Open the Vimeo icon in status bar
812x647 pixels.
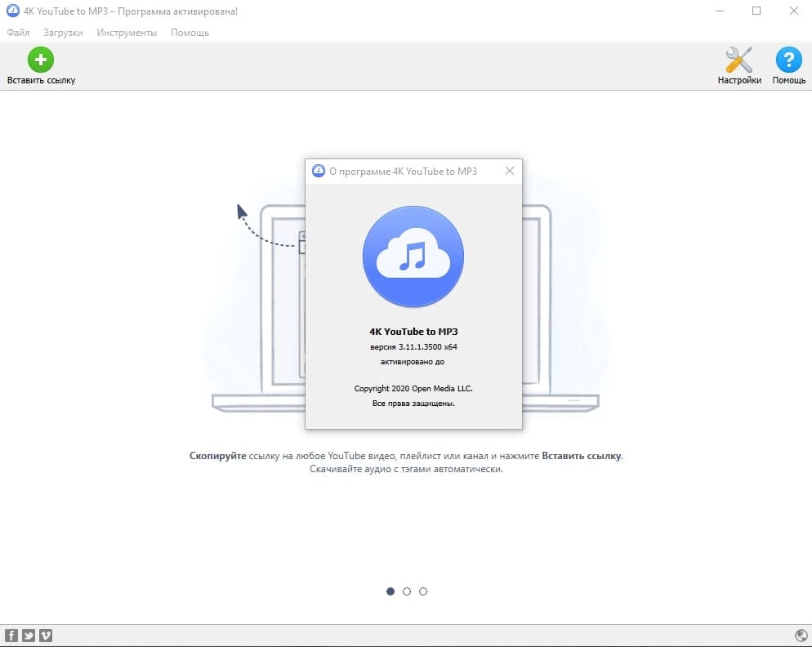point(46,636)
